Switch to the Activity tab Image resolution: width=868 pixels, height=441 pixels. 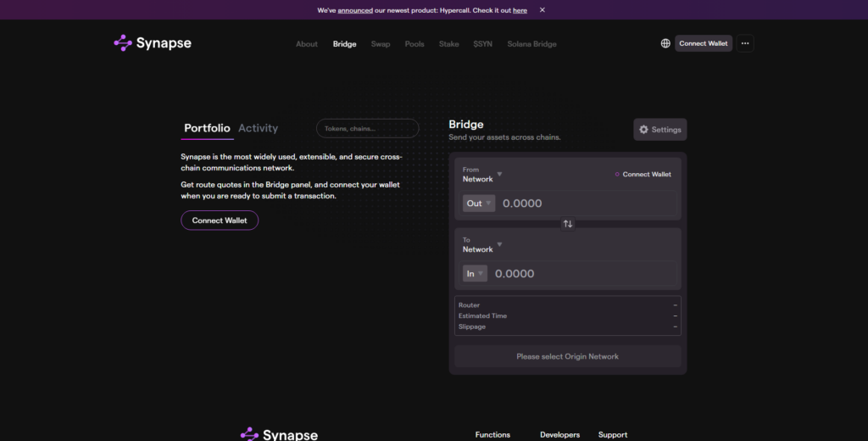258,129
